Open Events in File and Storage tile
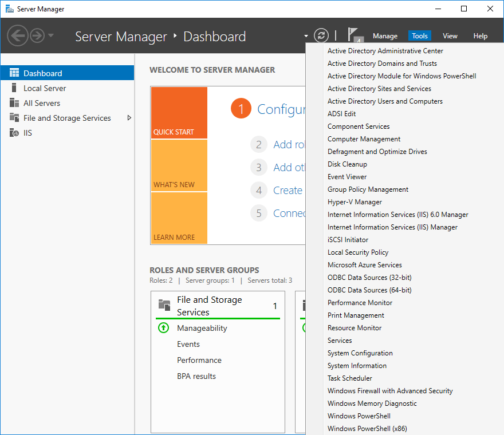Image resolution: width=504 pixels, height=435 pixels. pyautogui.click(x=188, y=344)
